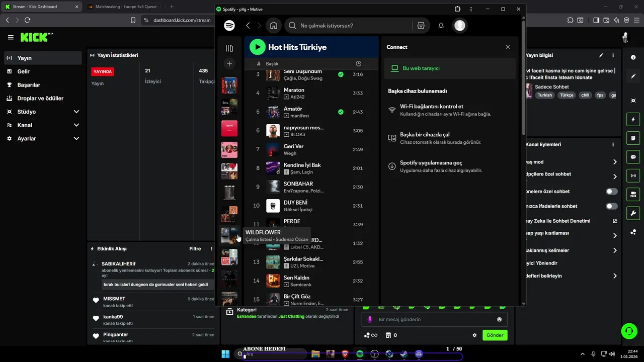Open chat settings gear icon
The height and width of the screenshot is (362, 644).
[x=474, y=335]
